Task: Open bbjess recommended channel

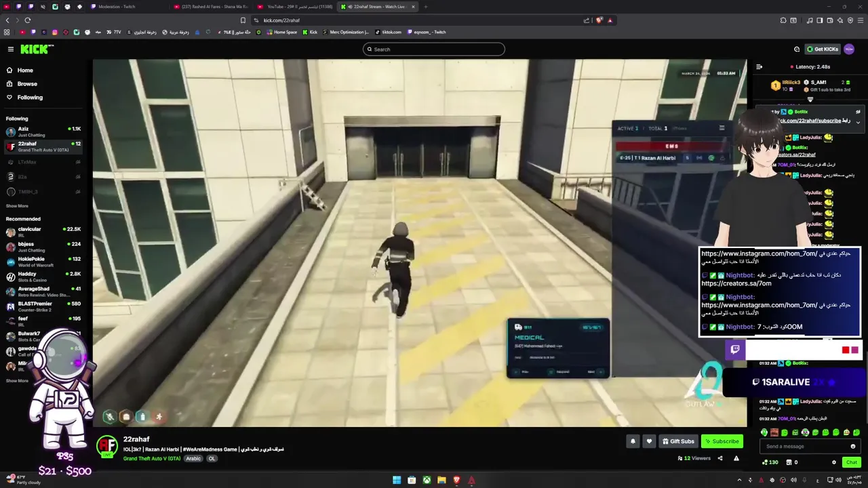Action: 43,247
